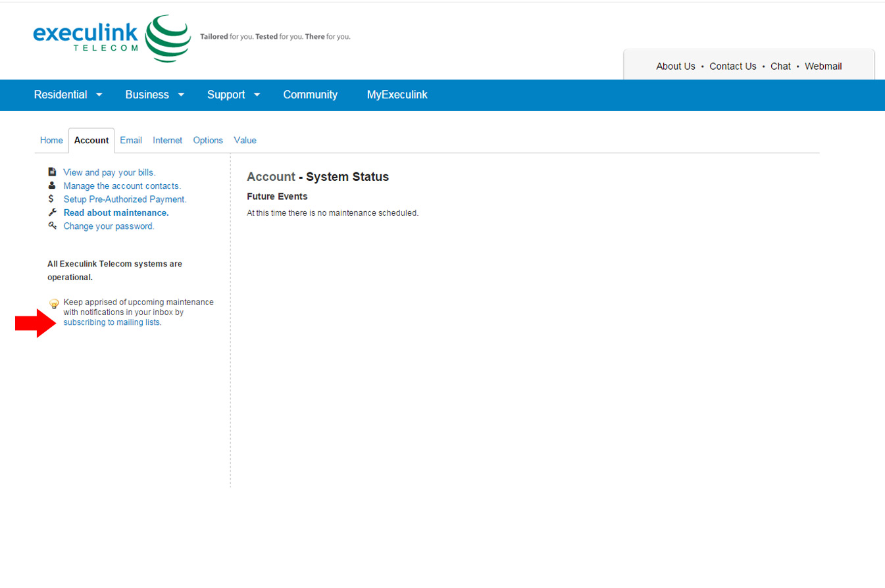Open Webmail from the top links

[823, 66]
